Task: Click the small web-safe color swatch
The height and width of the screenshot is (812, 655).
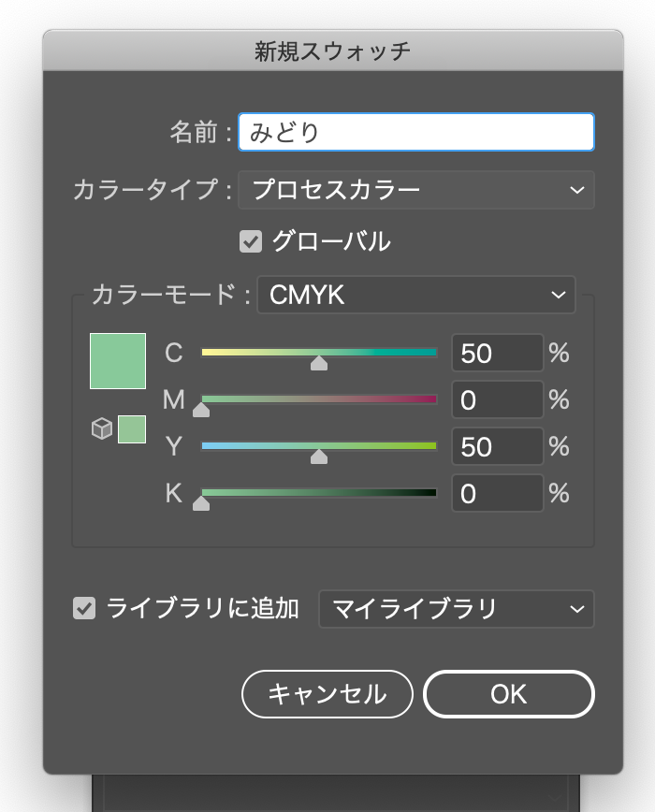Action: point(132,429)
